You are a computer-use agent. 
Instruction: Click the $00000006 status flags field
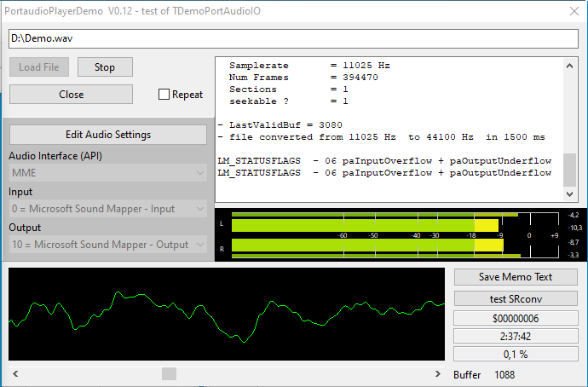tap(516, 318)
